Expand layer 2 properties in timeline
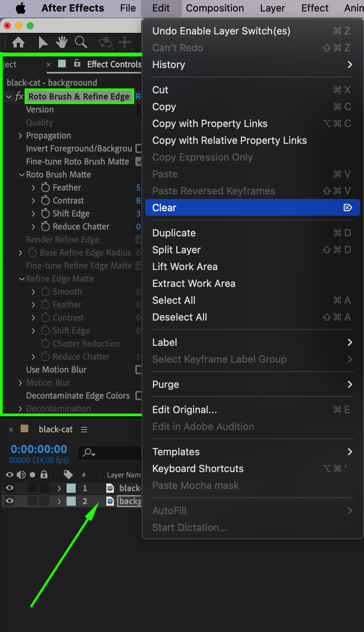Screen dimensions: 364x632 tap(59, 501)
